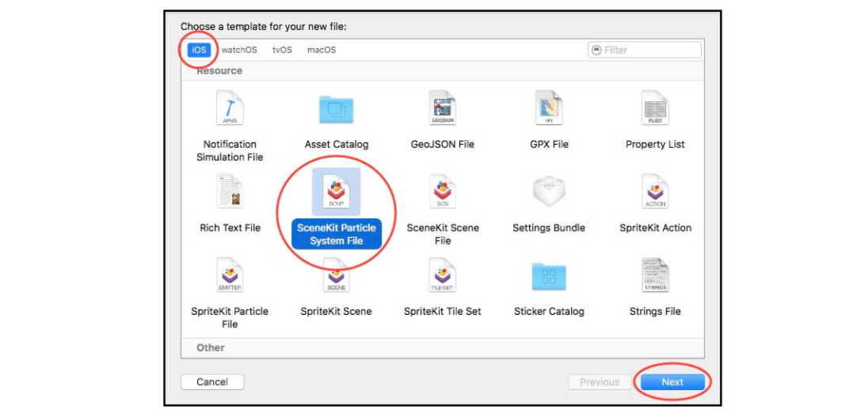Viewport: 868px width, 413px height.
Task: Click the filter field's search icon
Action: [596, 50]
